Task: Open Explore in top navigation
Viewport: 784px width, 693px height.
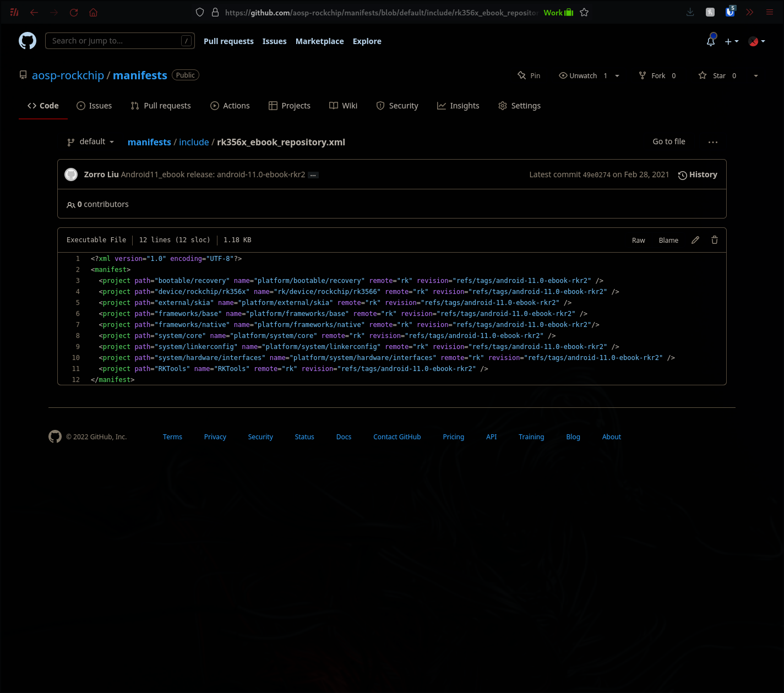Action: tap(367, 41)
